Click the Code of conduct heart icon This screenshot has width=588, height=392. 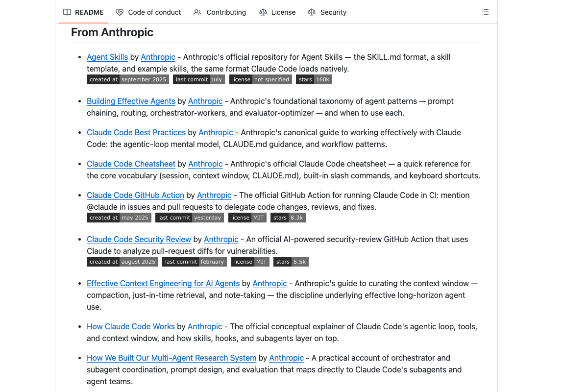click(120, 12)
